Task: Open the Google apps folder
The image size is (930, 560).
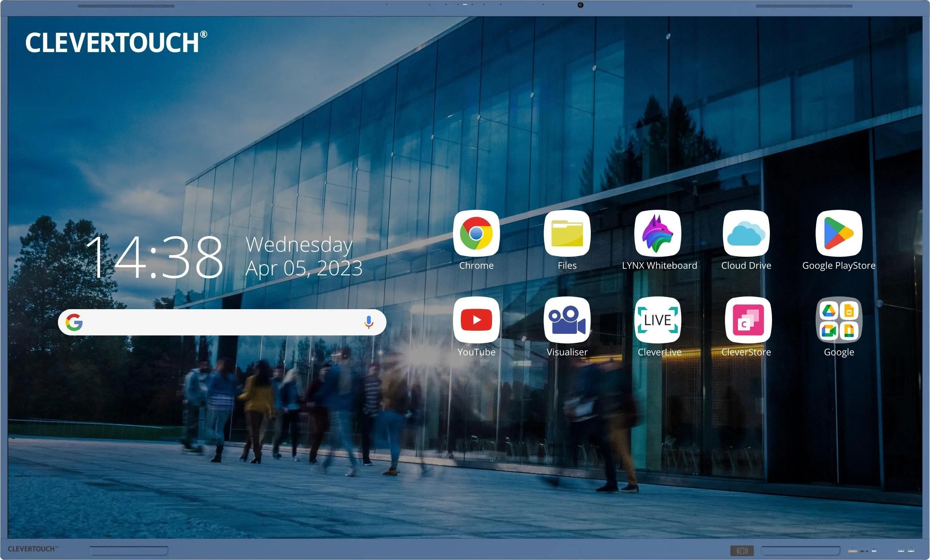Action: point(839,320)
